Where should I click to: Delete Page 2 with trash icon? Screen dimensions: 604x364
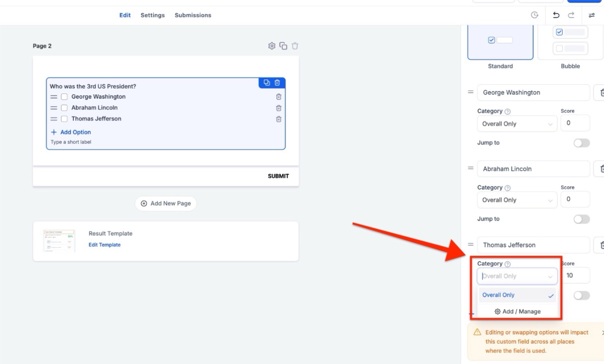295,46
